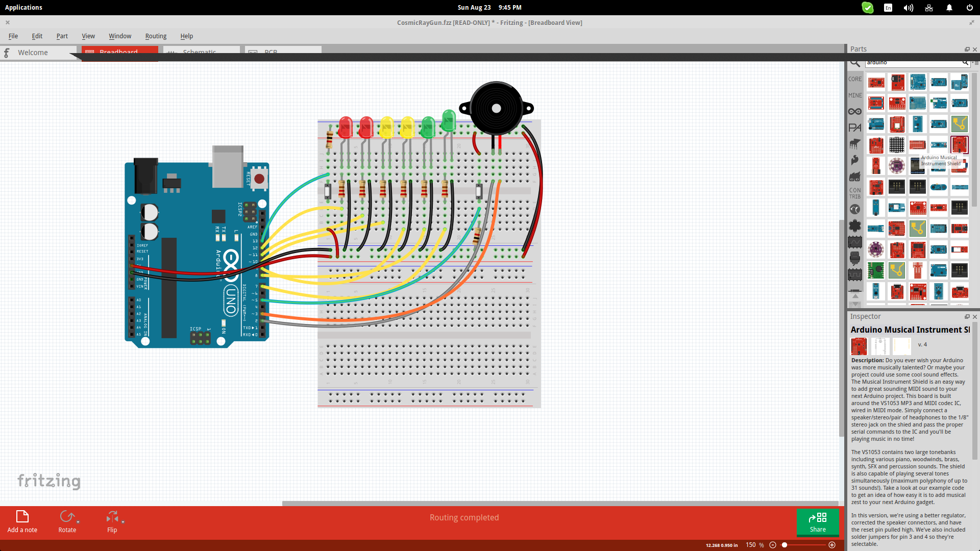Viewport: 980px width, 551px height.
Task: Select the LED matrix part thumbnail
Action: 897,145
